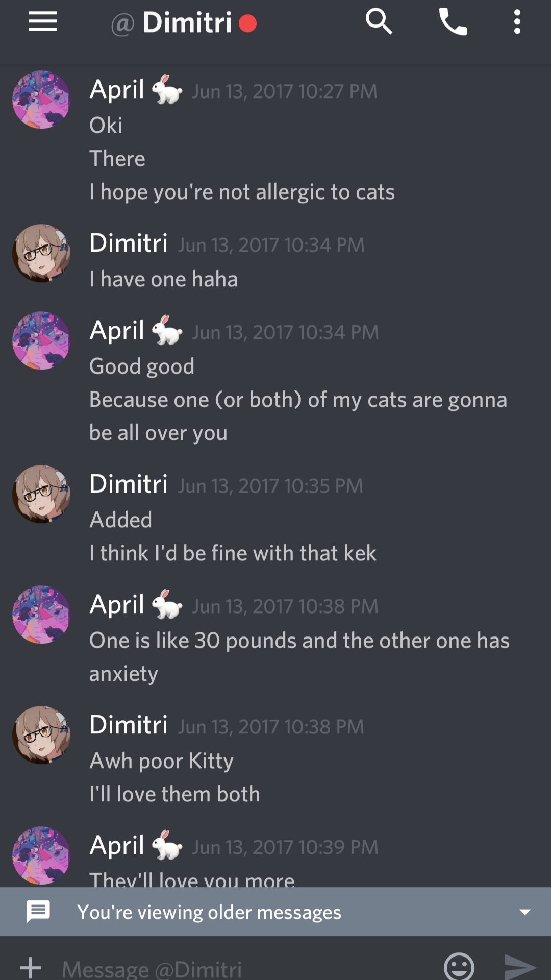The image size is (551, 980).
Task: Tap the plus attachment icon
Action: click(x=31, y=967)
